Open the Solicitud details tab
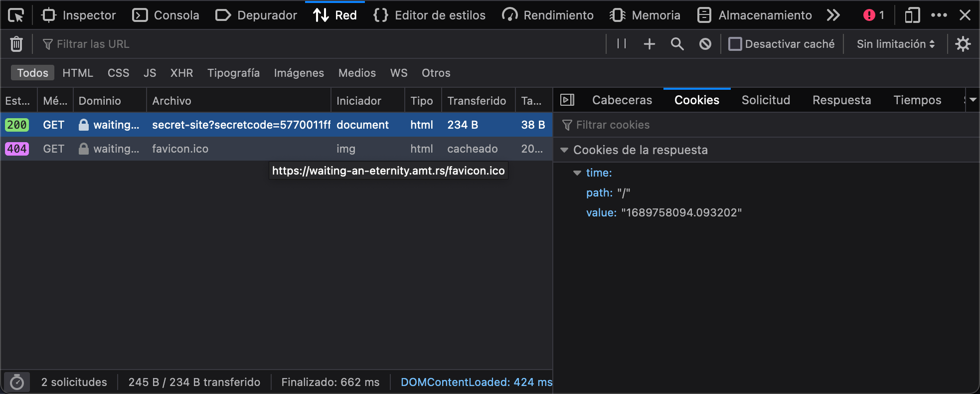980x394 pixels. (766, 100)
